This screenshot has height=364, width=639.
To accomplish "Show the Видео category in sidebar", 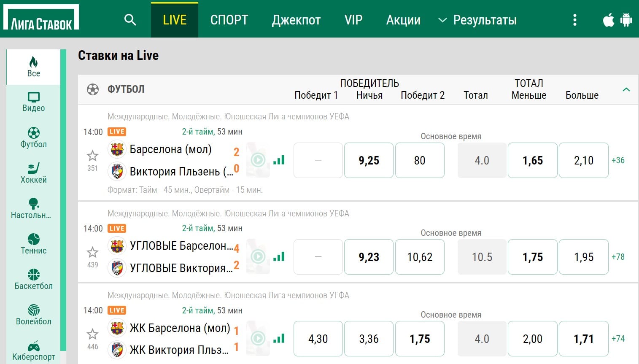I will click(x=33, y=102).
